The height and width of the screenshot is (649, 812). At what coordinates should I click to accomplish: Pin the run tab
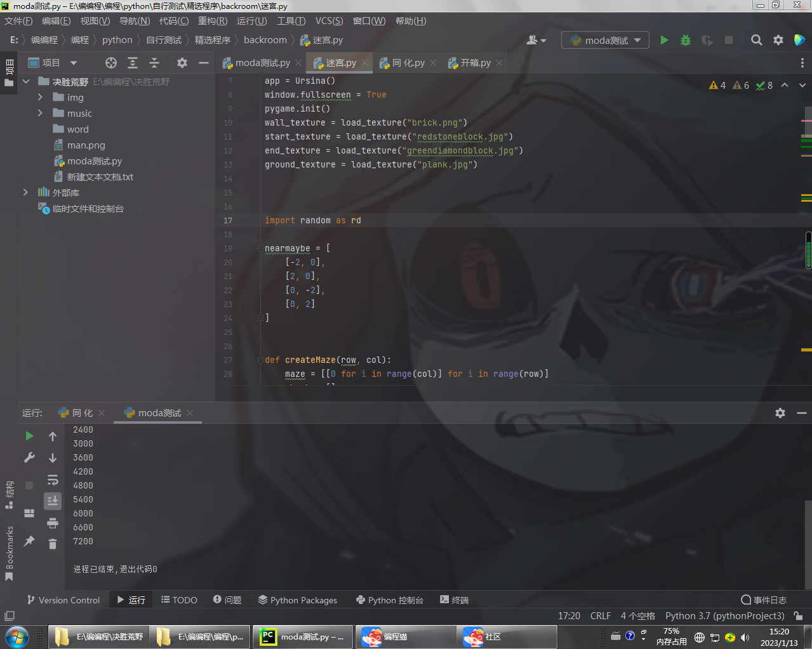click(x=29, y=541)
